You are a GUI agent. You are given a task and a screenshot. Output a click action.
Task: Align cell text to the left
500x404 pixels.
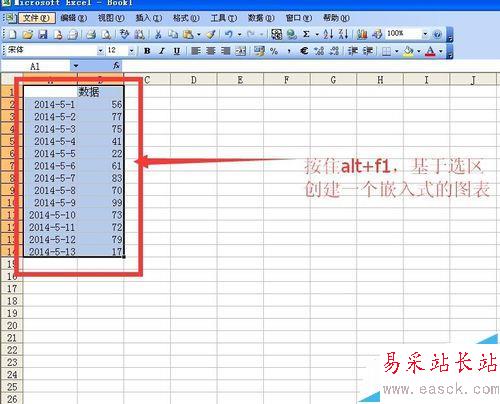tap(196, 51)
